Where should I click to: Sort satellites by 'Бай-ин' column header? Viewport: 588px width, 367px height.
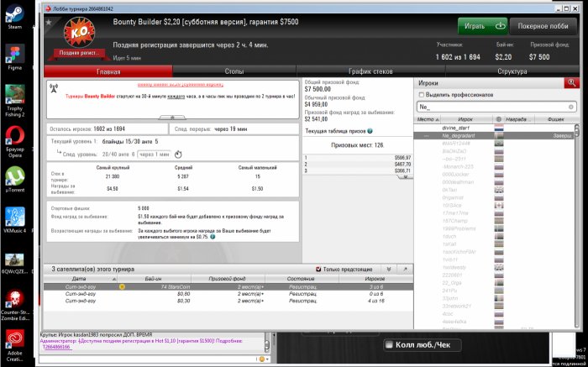(154, 279)
